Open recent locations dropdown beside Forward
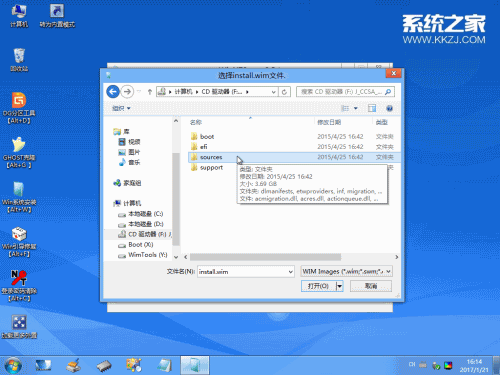This screenshot has width=500, height=375. pyautogui.click(x=139, y=91)
